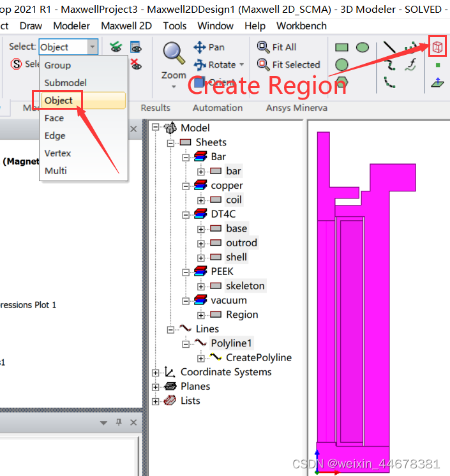450x476 pixels.
Task: Collapse the Lines node
Action: click(170, 330)
